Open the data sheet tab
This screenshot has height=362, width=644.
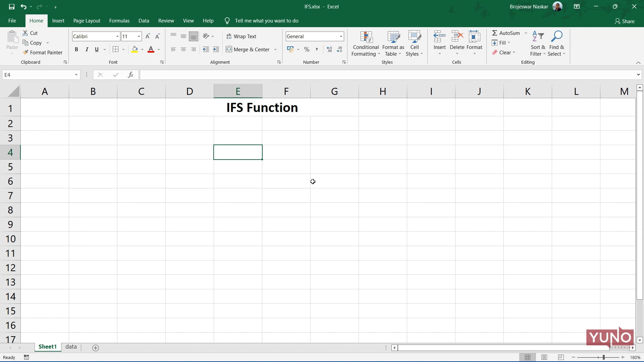pyautogui.click(x=71, y=347)
